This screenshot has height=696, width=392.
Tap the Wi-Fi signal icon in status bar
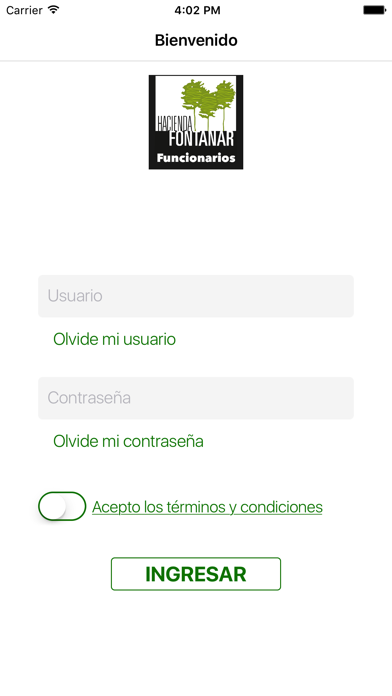click(53, 10)
